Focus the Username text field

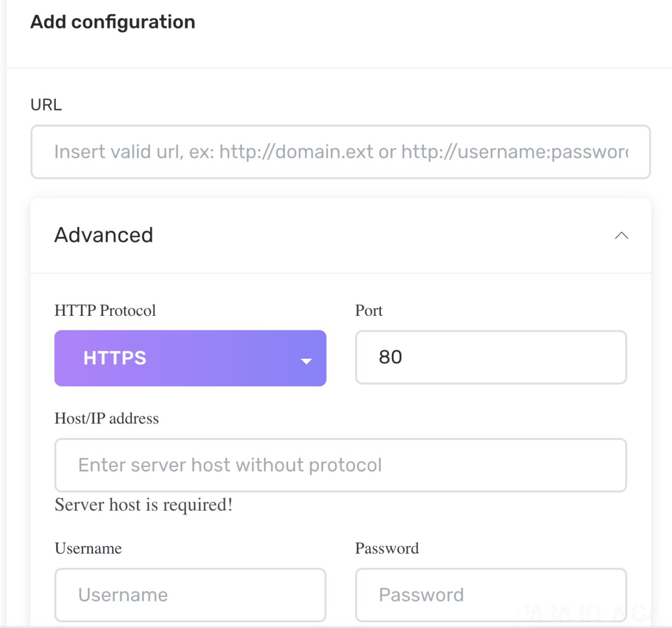pyautogui.click(x=190, y=595)
